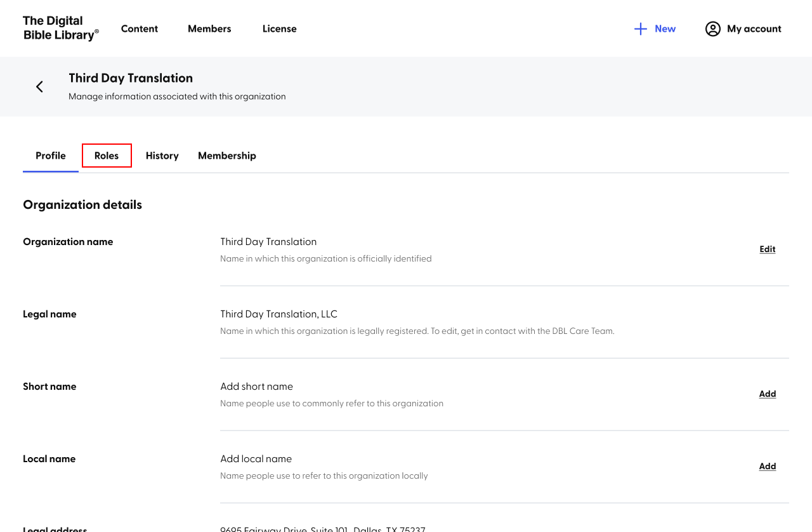Click the 'Manage information associated with this organization' subtitle

pyautogui.click(x=177, y=96)
